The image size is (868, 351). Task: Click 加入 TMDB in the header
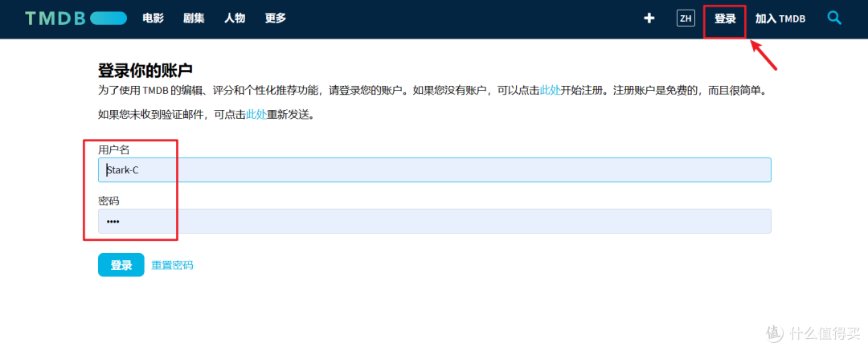(x=780, y=18)
